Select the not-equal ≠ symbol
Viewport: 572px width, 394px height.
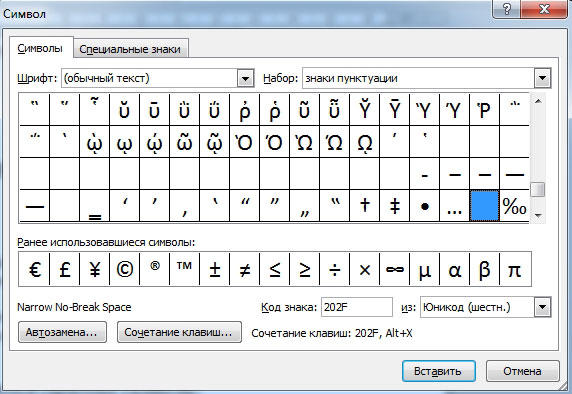[x=244, y=269]
